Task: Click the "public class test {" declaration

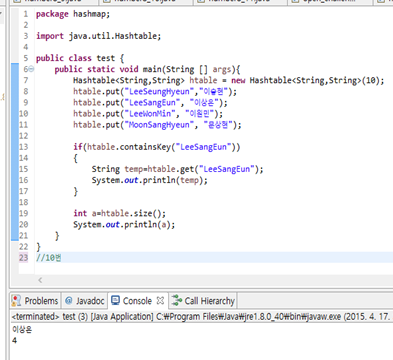Action: coord(80,58)
